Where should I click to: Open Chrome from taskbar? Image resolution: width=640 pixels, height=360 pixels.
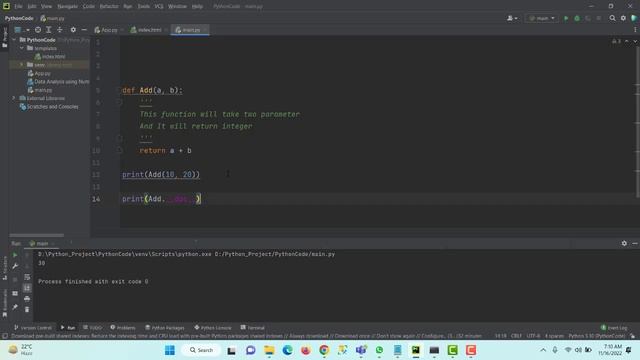pos(324,350)
